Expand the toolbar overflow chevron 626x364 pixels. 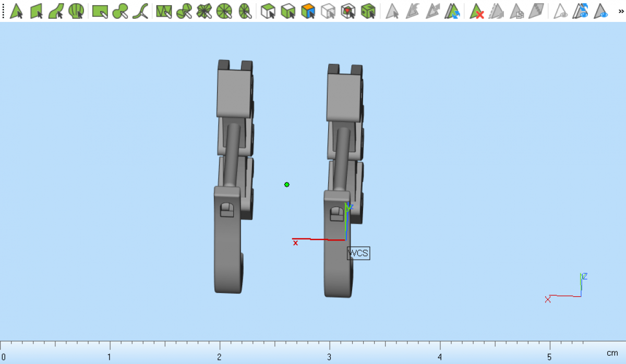pos(621,11)
